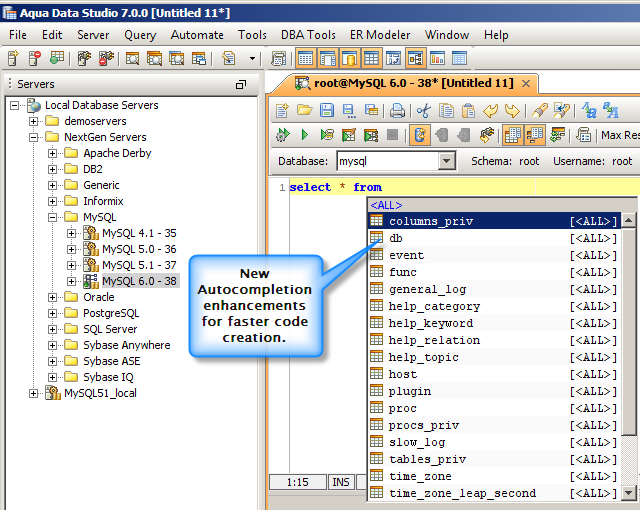
Task: Select time_zone_leap_second in autocomplete list
Action: point(494,493)
